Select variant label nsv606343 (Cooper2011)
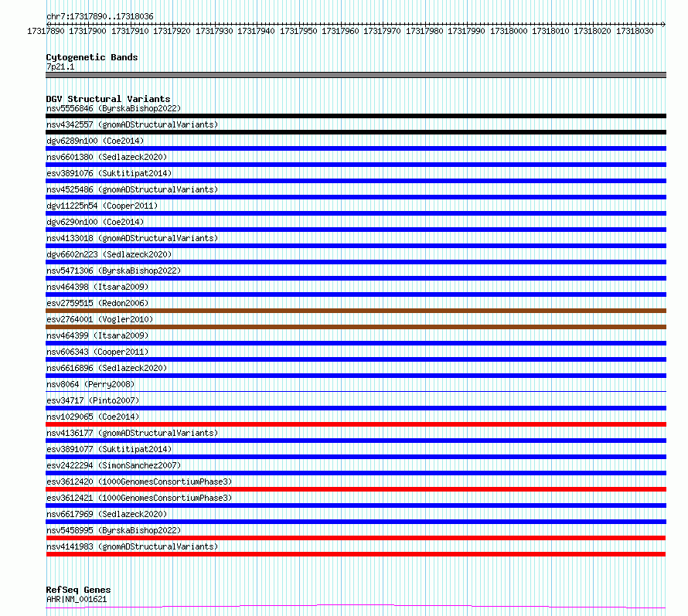The image size is (688, 616). tap(97, 352)
